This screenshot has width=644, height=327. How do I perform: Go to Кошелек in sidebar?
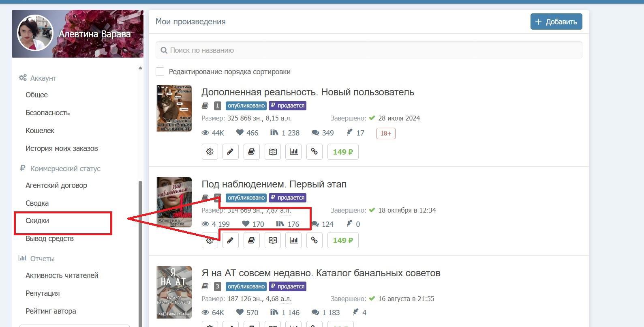click(x=40, y=131)
